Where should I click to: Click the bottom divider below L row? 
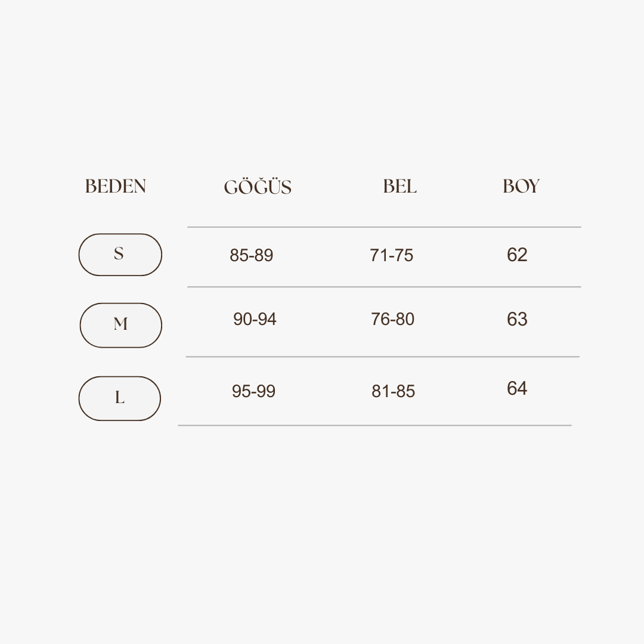(x=374, y=425)
